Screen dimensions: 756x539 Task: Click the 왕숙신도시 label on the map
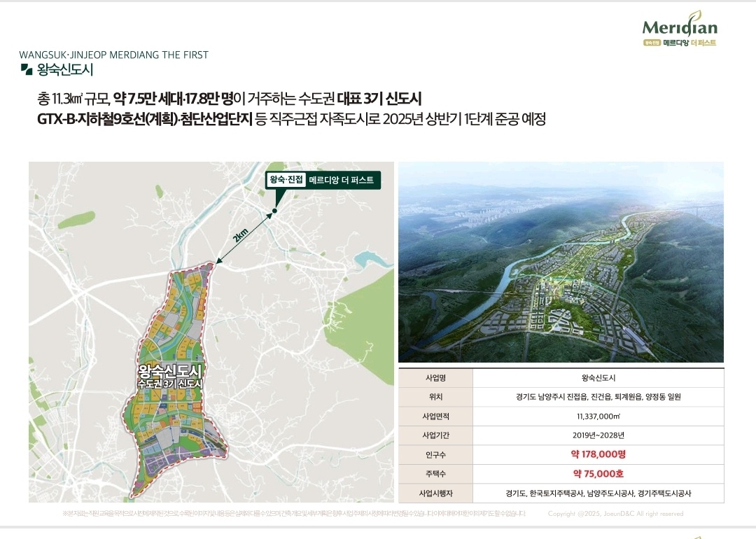coord(169,371)
